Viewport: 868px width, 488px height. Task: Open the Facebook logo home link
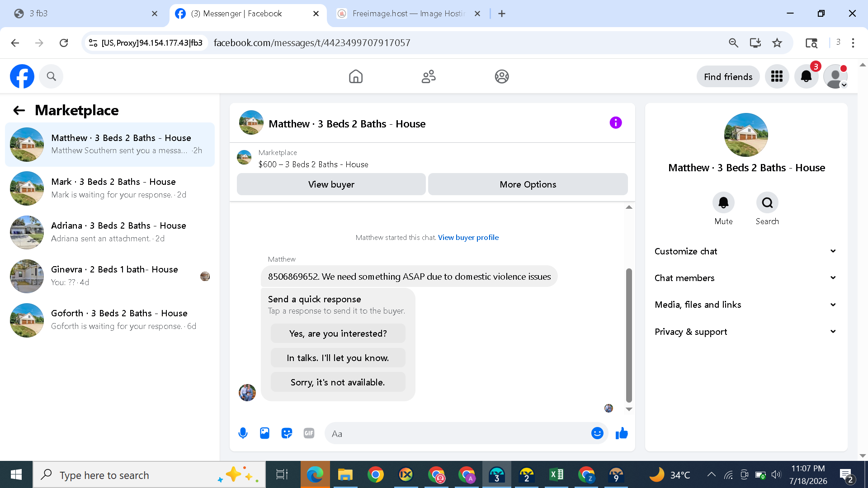(x=22, y=76)
